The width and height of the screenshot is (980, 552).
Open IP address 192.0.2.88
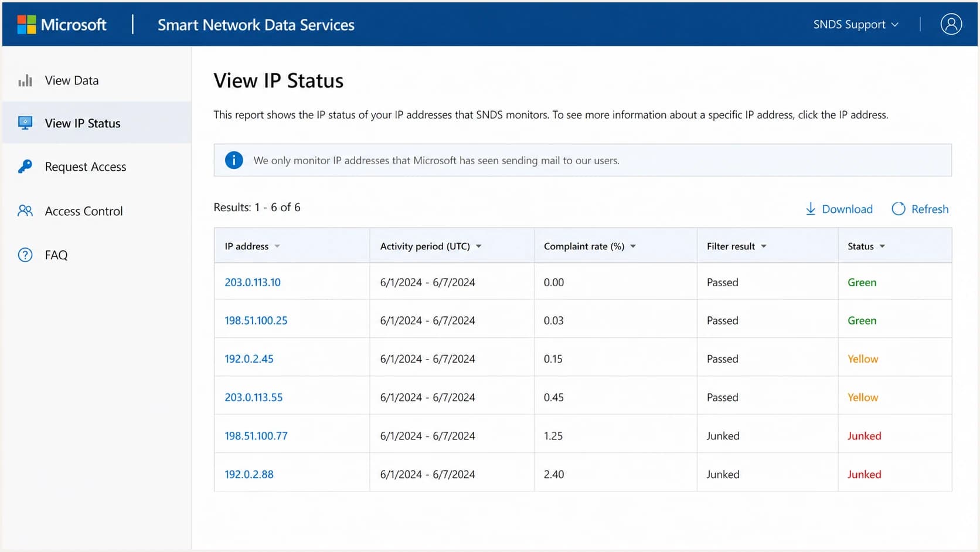[249, 474]
